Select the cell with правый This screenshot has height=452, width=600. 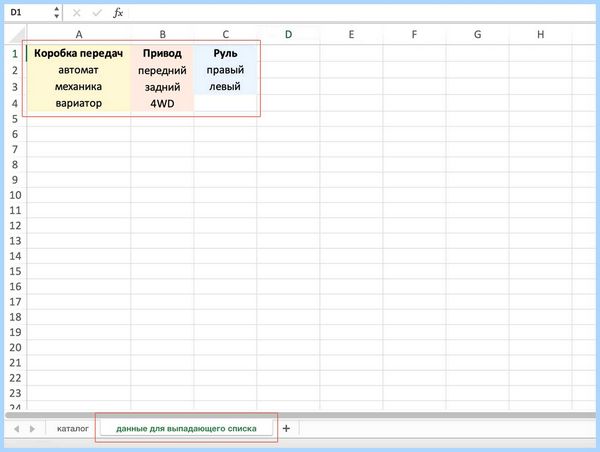(x=225, y=70)
